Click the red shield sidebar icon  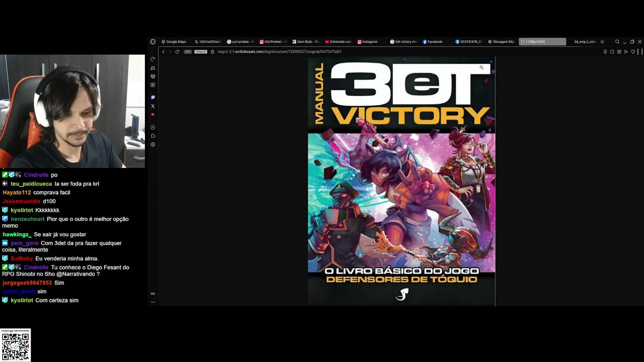[x=153, y=115]
